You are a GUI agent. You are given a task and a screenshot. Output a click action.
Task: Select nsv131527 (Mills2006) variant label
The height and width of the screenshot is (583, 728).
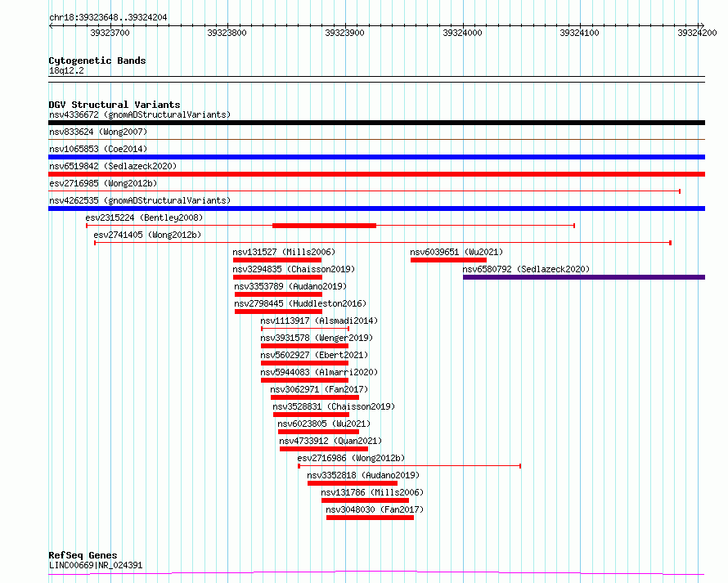point(284,252)
